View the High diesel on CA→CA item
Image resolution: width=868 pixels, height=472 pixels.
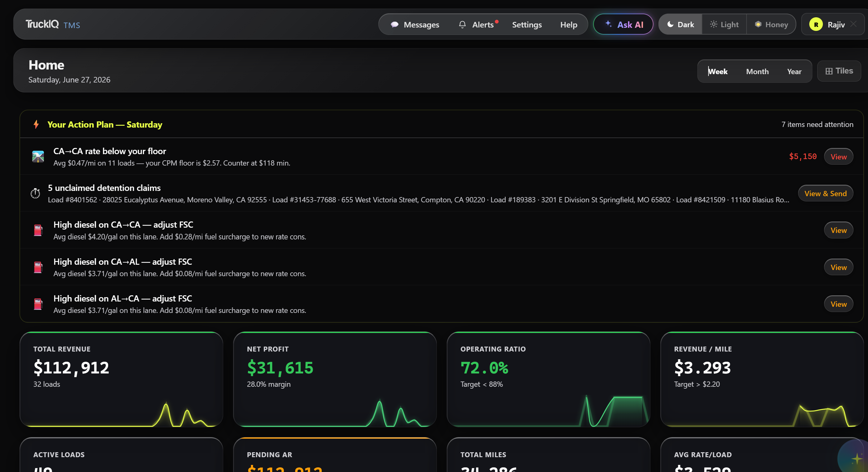click(838, 230)
